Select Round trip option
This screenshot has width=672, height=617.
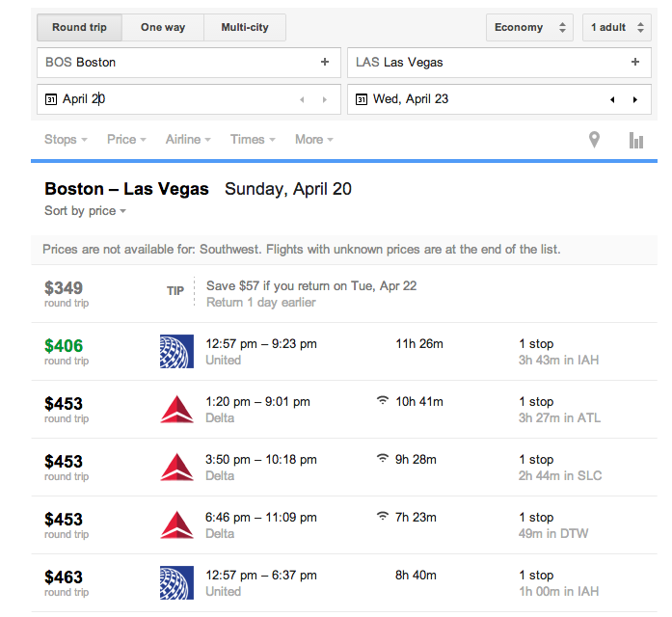[x=79, y=27]
